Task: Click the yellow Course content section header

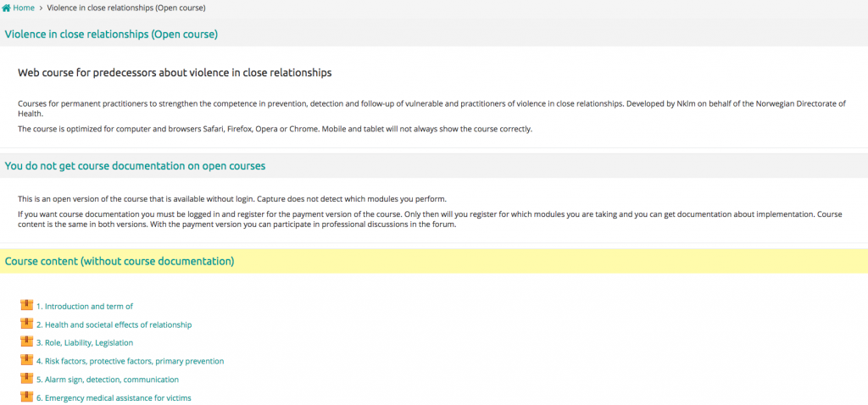Action: click(434, 261)
